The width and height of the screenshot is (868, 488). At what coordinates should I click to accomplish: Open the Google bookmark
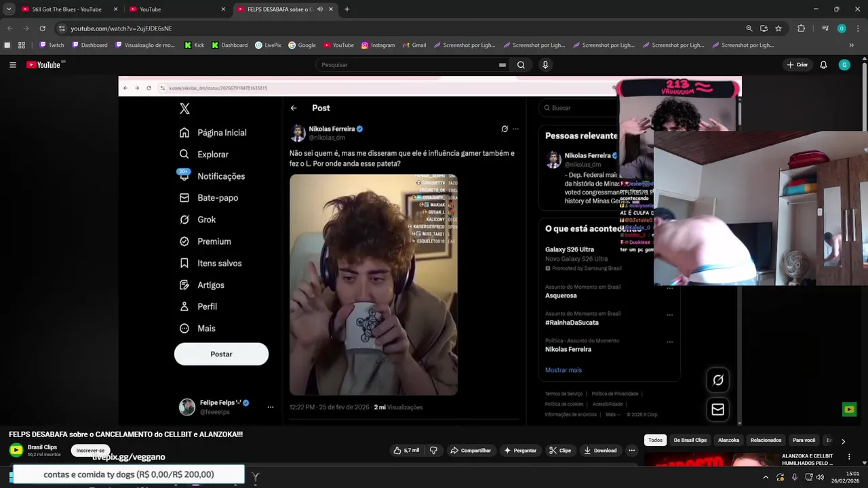pos(302,45)
